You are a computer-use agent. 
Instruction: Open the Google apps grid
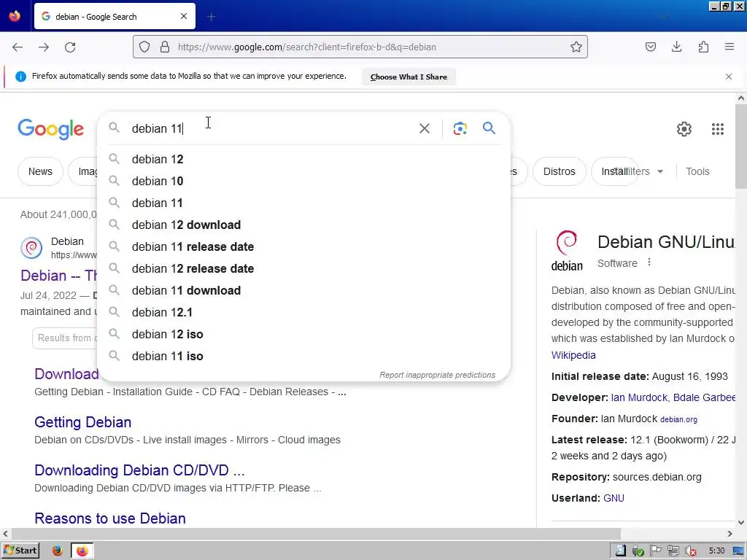coord(718,129)
